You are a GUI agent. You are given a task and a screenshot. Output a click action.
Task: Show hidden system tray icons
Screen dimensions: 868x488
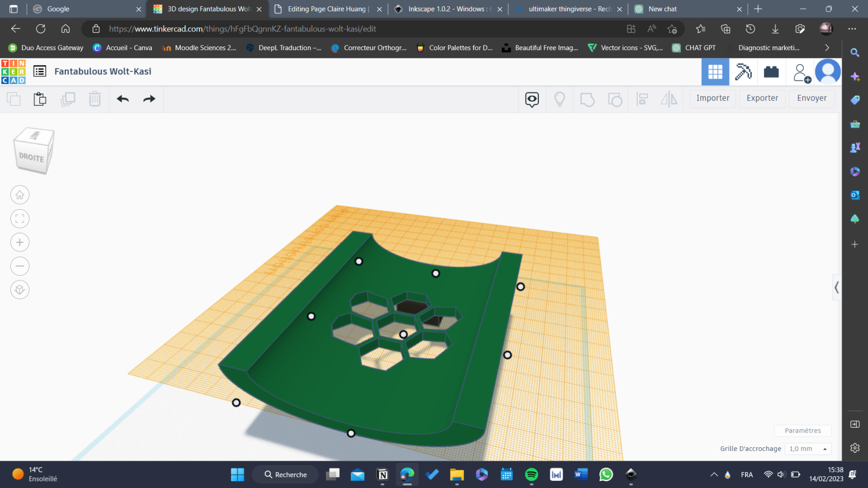click(x=714, y=475)
